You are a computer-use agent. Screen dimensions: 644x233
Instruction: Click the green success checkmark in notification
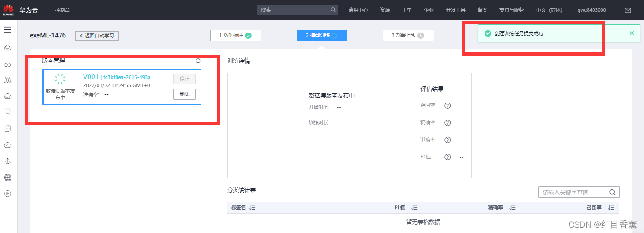487,33
